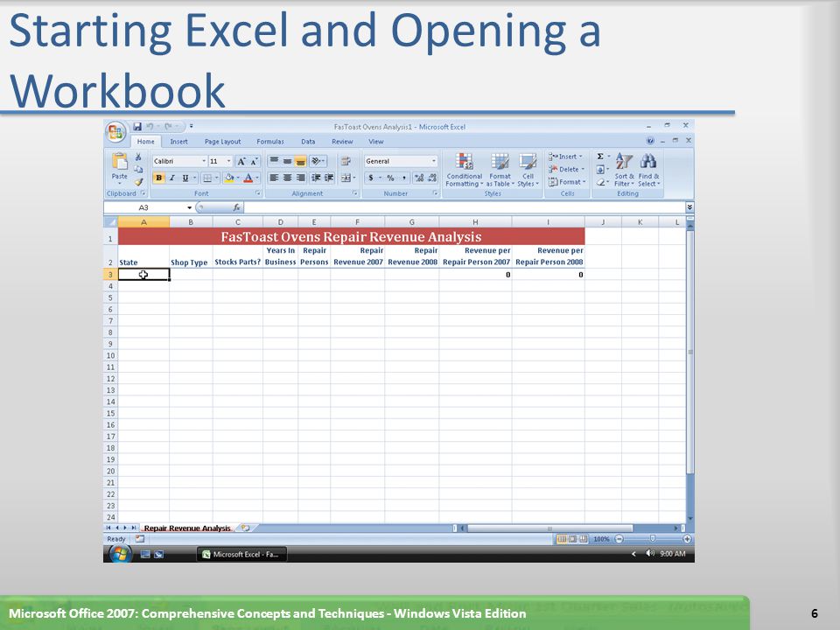The image size is (840, 630).
Task: Open Format as Table gallery
Action: point(500,170)
